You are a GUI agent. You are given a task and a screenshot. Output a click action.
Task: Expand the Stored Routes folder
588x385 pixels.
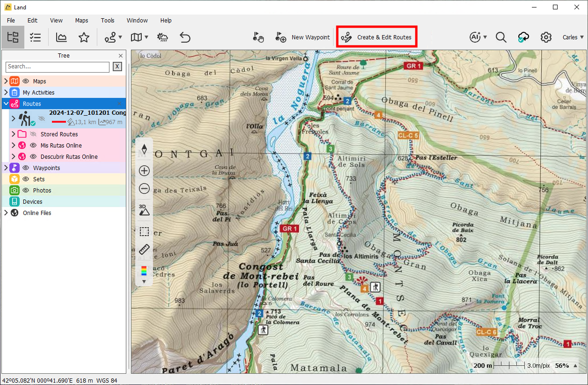13,134
